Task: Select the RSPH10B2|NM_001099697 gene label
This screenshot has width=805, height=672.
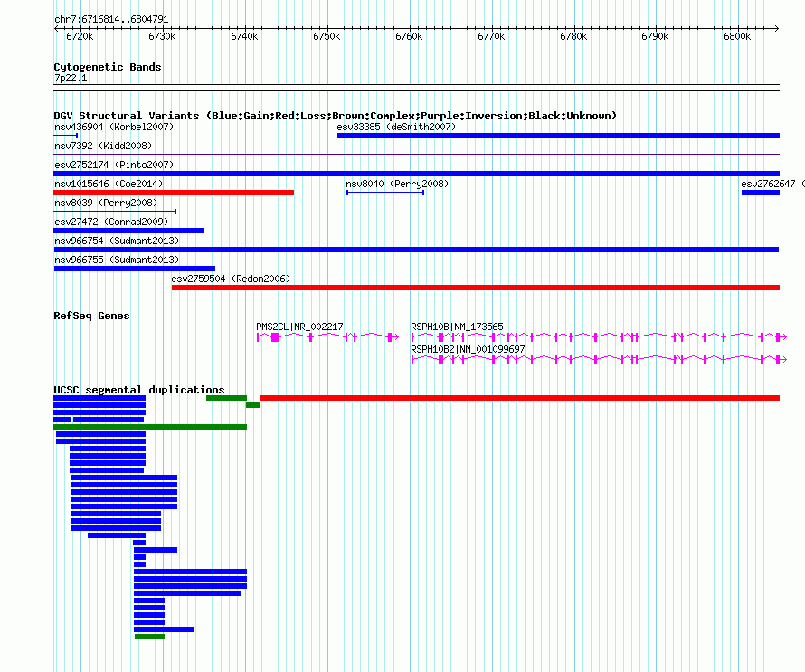Action: (468, 349)
